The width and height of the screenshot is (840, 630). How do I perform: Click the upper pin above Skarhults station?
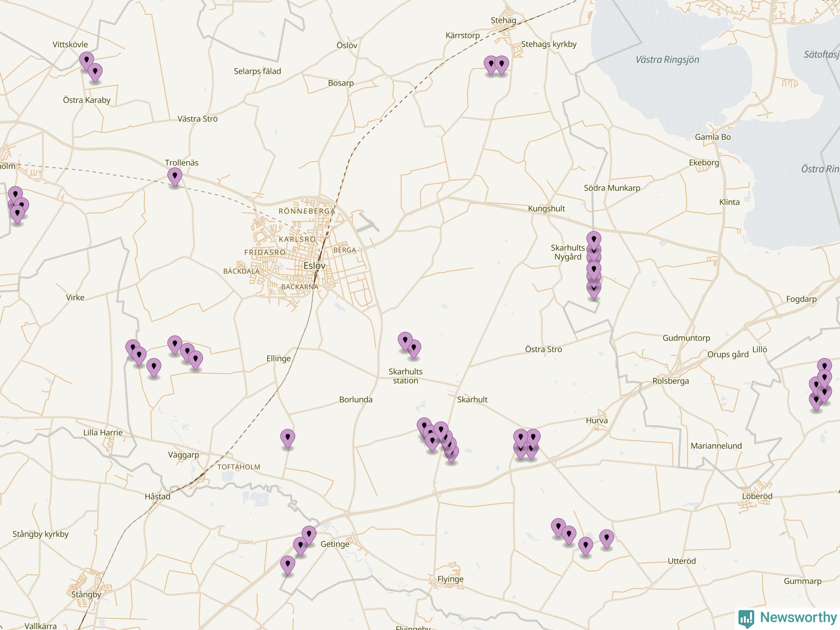[x=405, y=341]
